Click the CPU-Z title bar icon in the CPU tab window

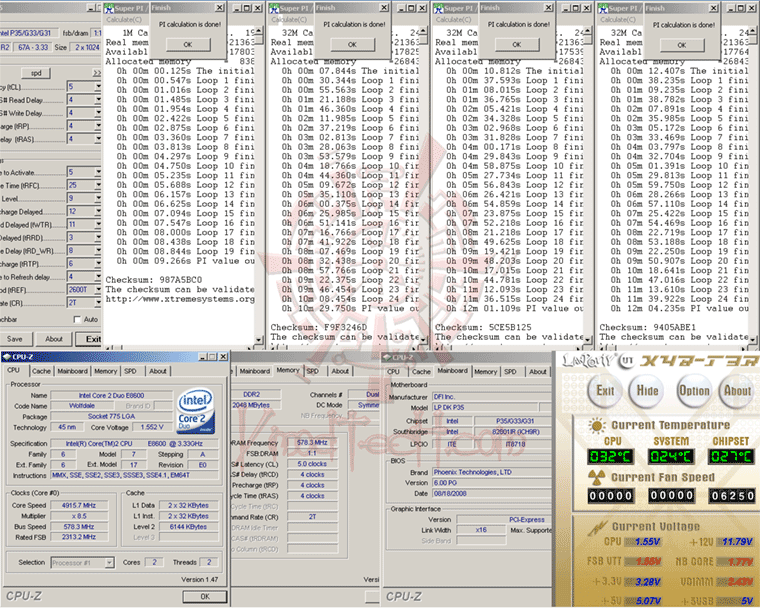click(x=7, y=357)
